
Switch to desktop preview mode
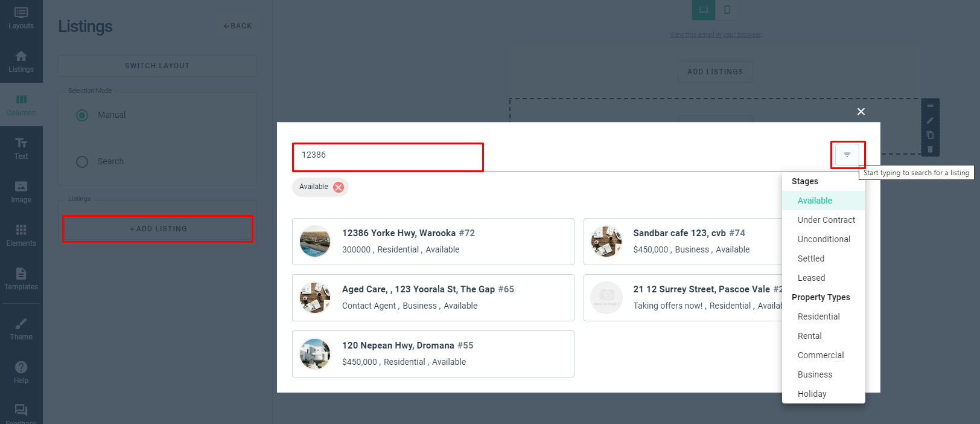(704, 10)
